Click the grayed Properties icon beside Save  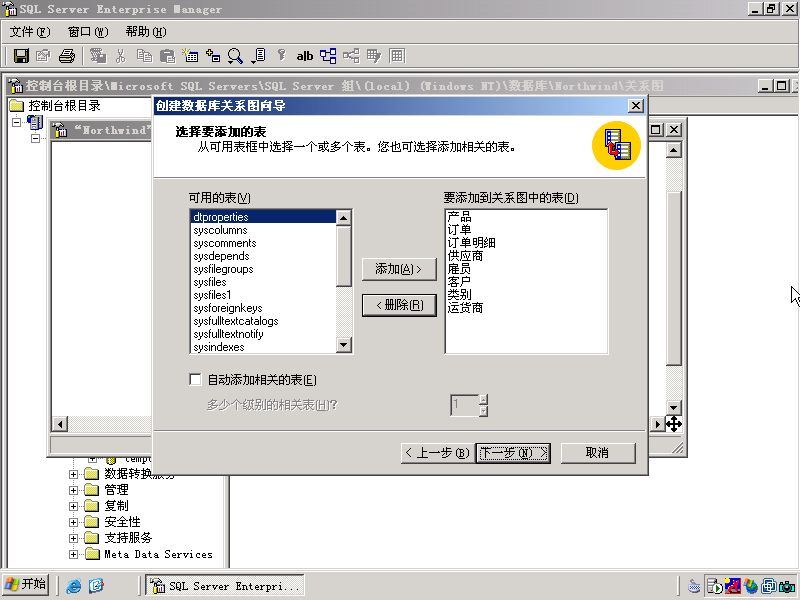click(43, 56)
